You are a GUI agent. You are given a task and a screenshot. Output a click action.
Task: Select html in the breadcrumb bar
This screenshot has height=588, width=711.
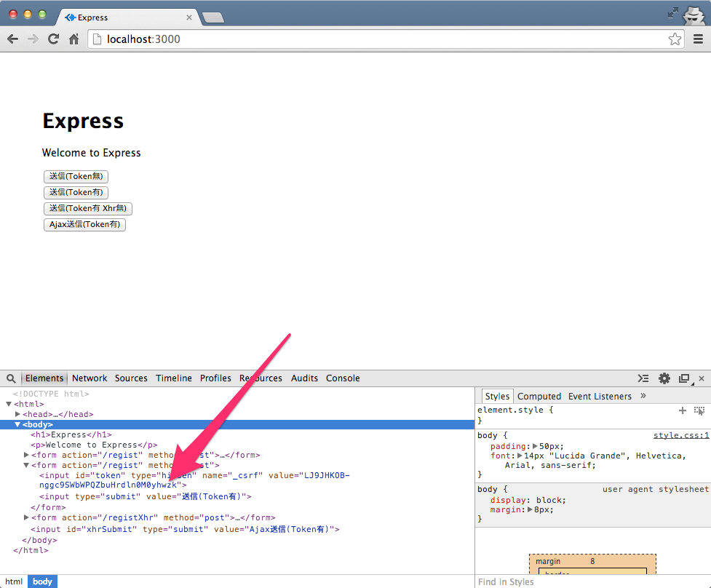tap(14, 581)
